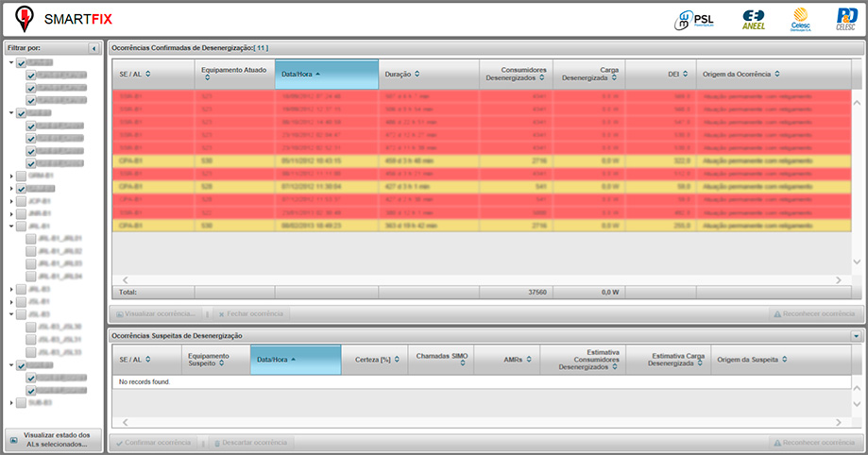The height and width of the screenshot is (455, 868).
Task: Click the SmartFix logo icon
Action: point(23,18)
